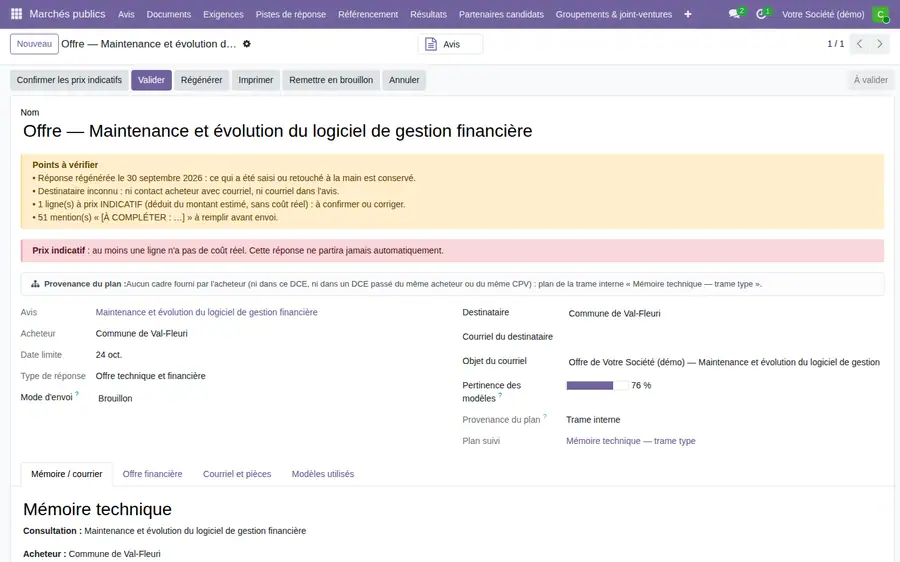Show help tooltip for Mode d'envoi

click(x=77, y=394)
